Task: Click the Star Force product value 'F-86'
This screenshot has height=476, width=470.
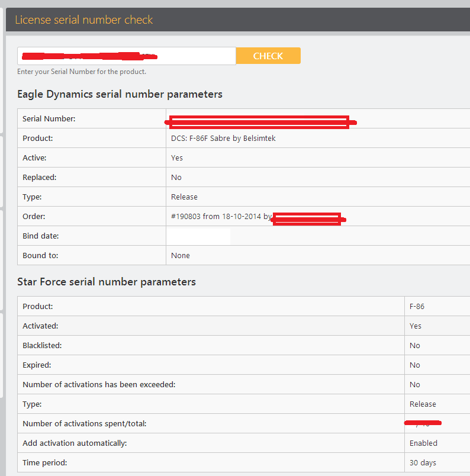Action: 417,307
